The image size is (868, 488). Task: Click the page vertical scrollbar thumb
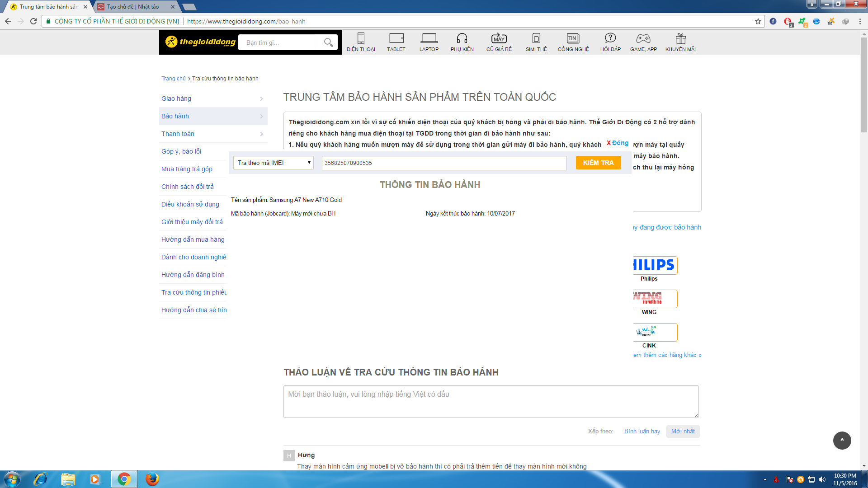click(x=864, y=85)
